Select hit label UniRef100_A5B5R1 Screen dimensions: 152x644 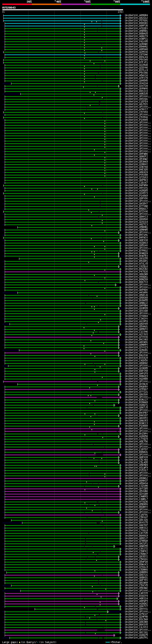(x=136, y=31)
